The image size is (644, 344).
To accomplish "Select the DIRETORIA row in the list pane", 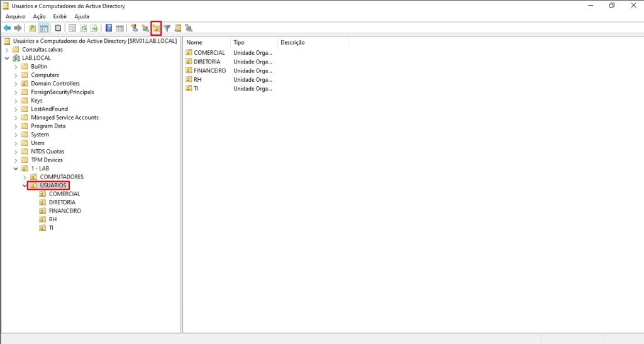I will pyautogui.click(x=228, y=62).
